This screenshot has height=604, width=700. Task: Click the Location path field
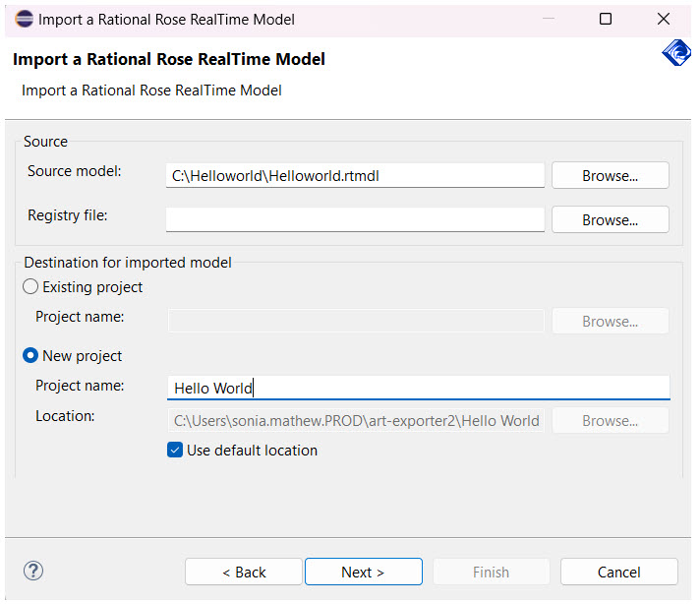point(355,420)
